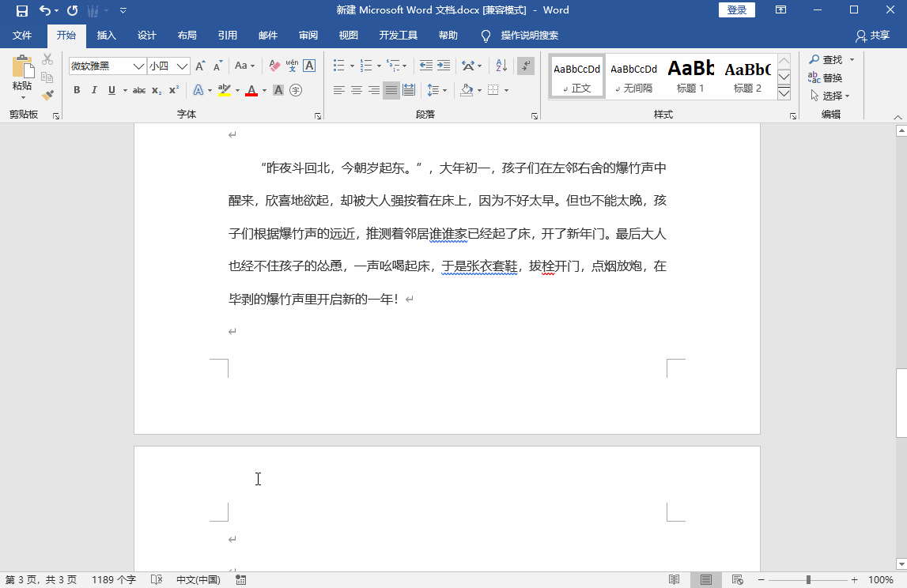The width and height of the screenshot is (907, 588).
Task: Toggle Print Layout view
Action: click(705, 579)
